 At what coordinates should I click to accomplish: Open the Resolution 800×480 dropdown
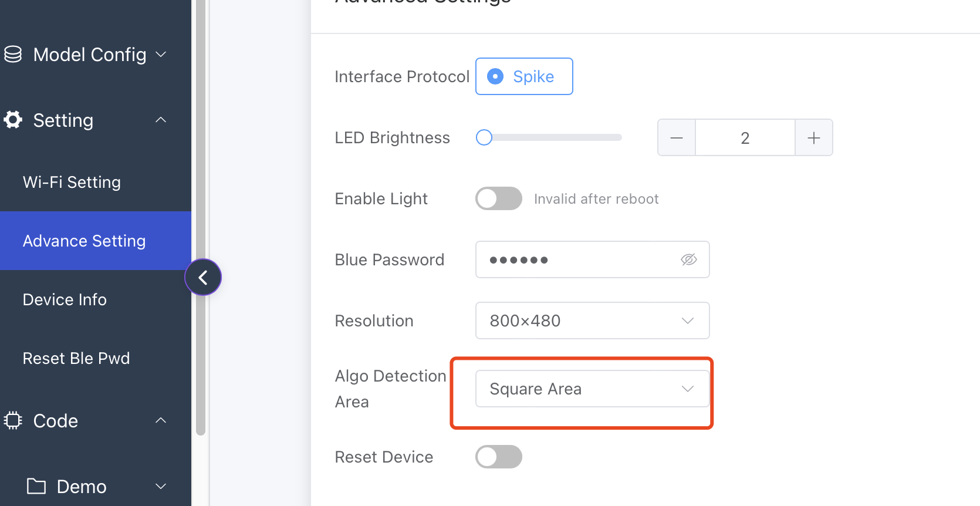tap(592, 321)
